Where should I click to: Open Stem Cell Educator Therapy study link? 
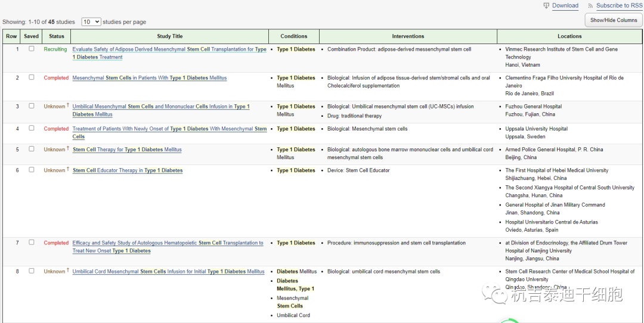coord(128,170)
